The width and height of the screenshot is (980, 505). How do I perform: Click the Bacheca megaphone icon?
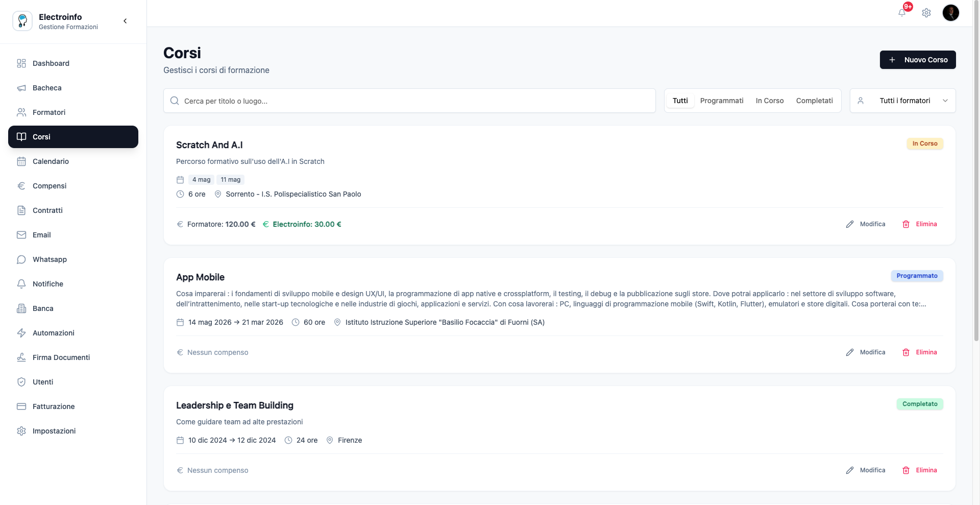coord(21,88)
